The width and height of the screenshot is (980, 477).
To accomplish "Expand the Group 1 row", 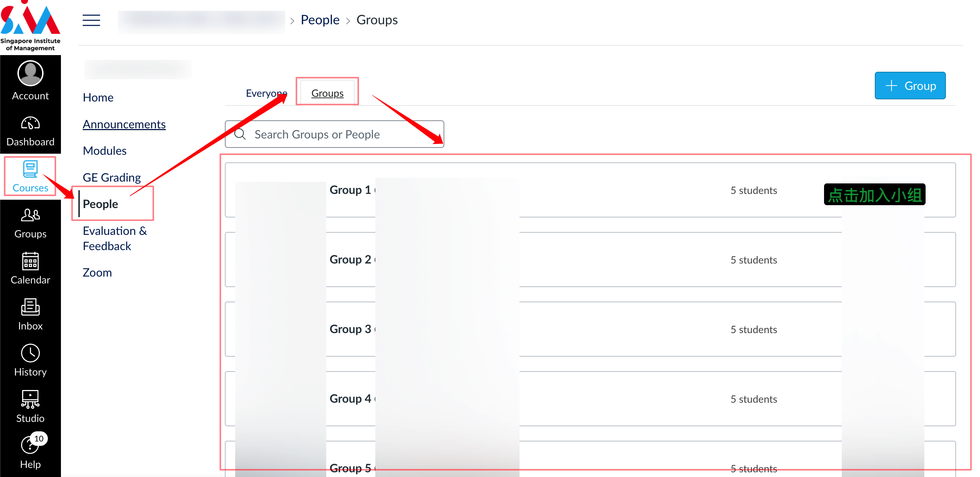I will (x=590, y=190).
